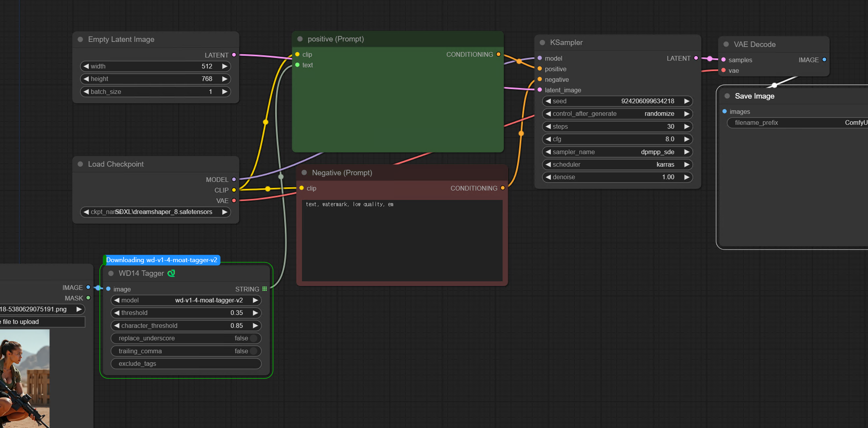The image size is (868, 428).
Task: Click the threshold 0.35 value slider
Action: (186, 313)
